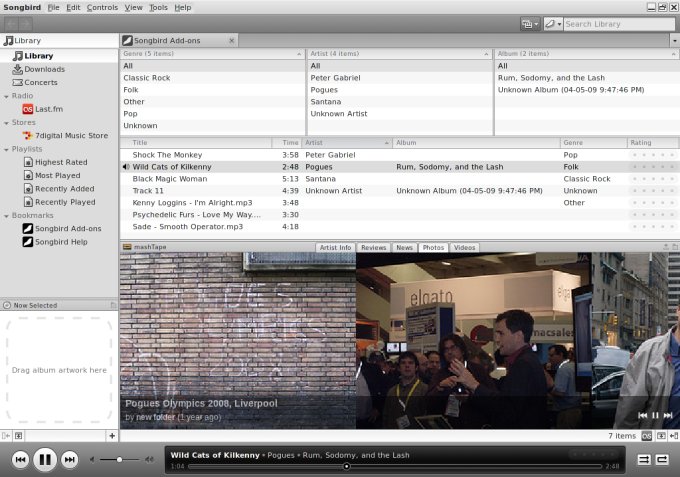Open the Highest Rated playlist
This screenshot has height=477, width=680.
(60, 162)
